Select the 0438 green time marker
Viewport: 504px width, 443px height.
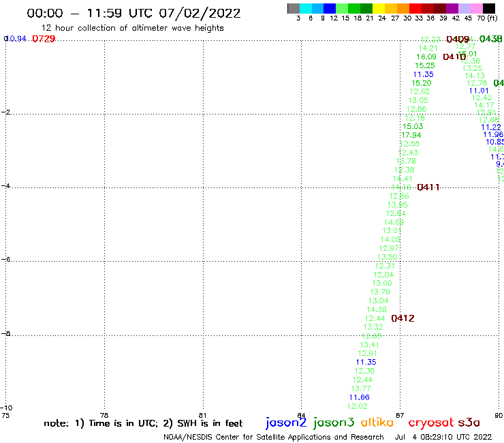pos(490,39)
